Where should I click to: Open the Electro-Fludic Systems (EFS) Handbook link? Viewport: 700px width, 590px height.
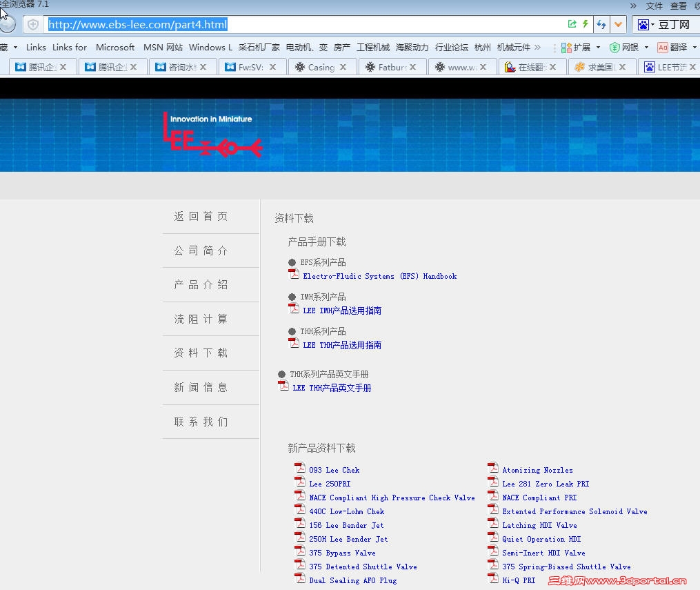pos(379,277)
